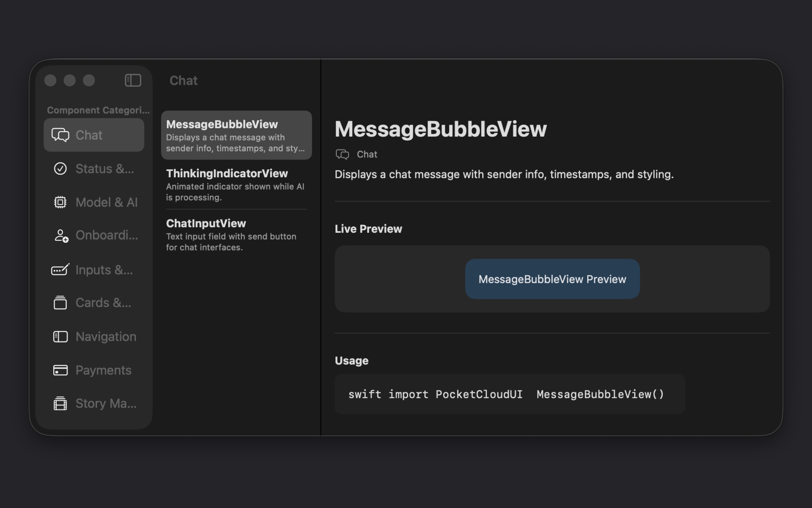This screenshot has width=812, height=508.
Task: Select the Chat category speech bubbles icon
Action: point(60,135)
